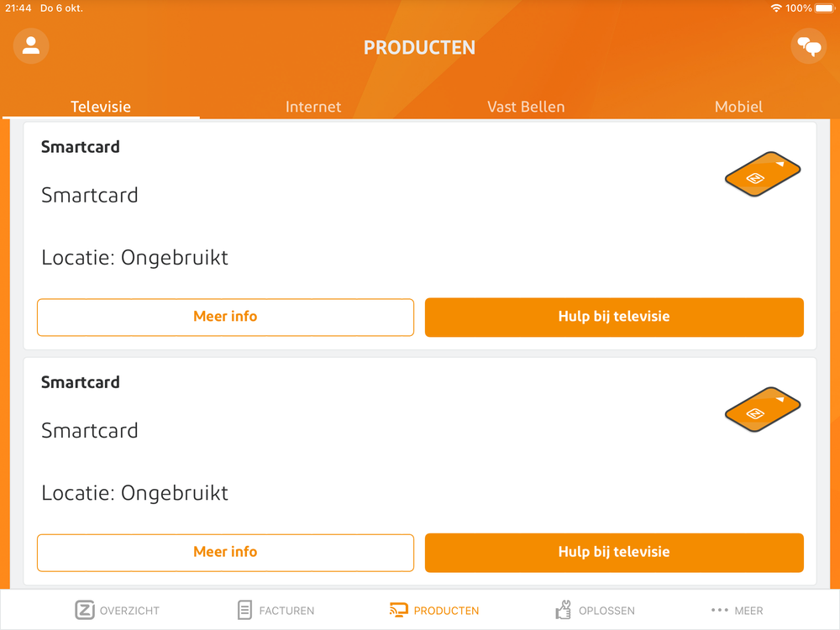Tap the first Smartcard card icon
840x630 pixels.
762,174
